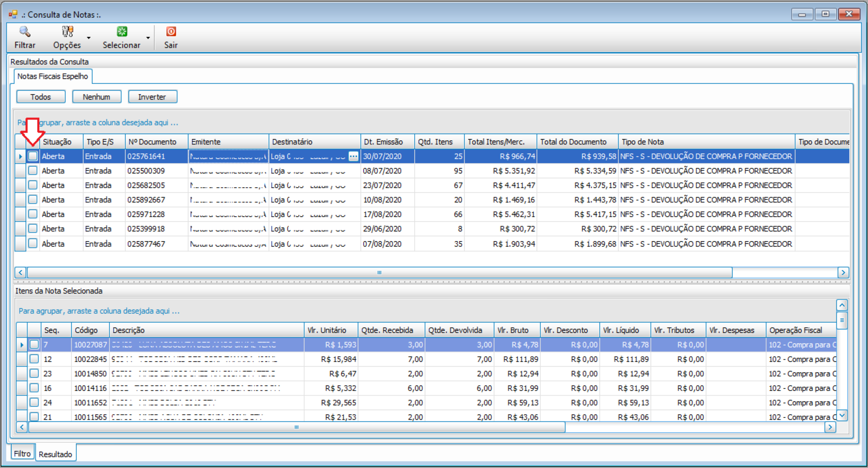
Task: Click the Nenhum button
Action: pyautogui.click(x=97, y=97)
